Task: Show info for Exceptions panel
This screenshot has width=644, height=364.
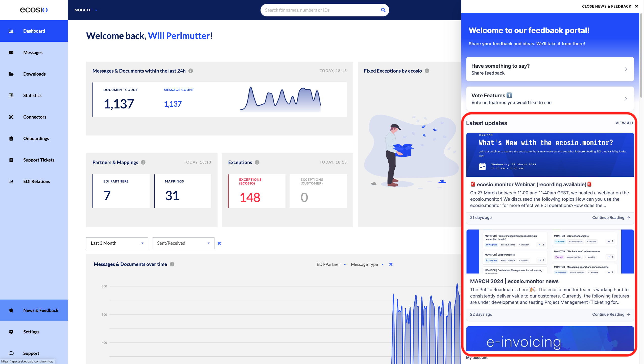Action: pos(257,162)
